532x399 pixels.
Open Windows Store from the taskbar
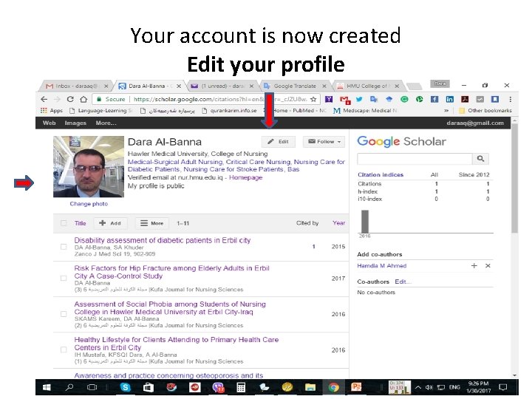point(149,387)
